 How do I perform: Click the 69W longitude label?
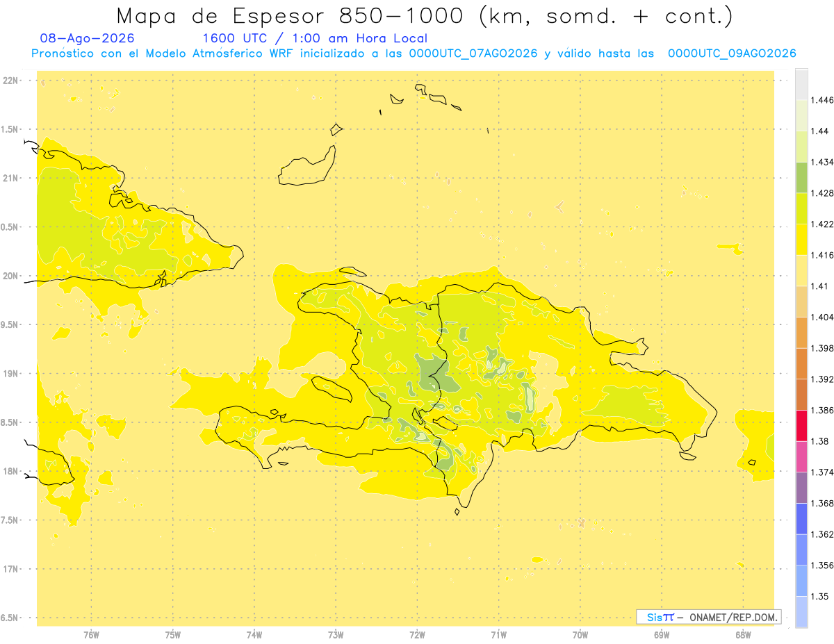point(662,635)
